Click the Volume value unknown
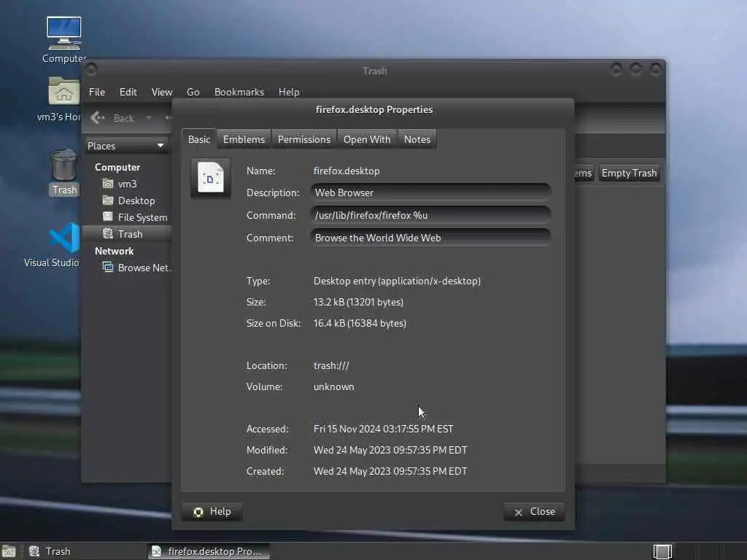The height and width of the screenshot is (560, 747). coord(333,386)
